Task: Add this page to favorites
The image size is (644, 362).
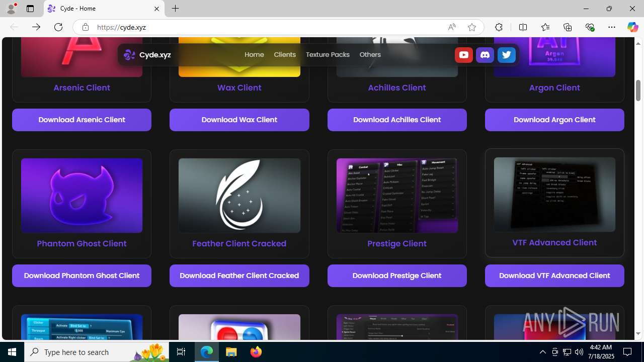Action: click(471, 27)
